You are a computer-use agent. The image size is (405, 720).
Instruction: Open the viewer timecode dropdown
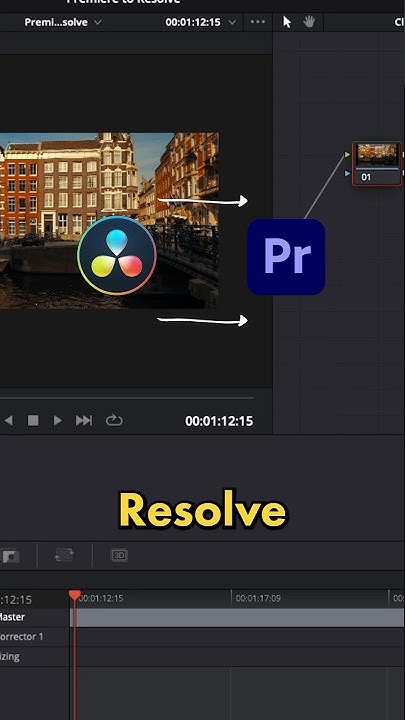click(x=201, y=22)
